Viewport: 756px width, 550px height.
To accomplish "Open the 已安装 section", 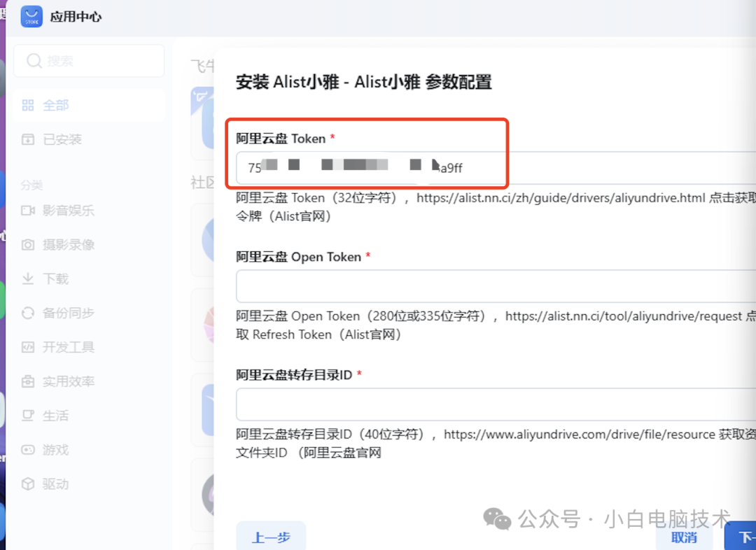I will click(89, 139).
